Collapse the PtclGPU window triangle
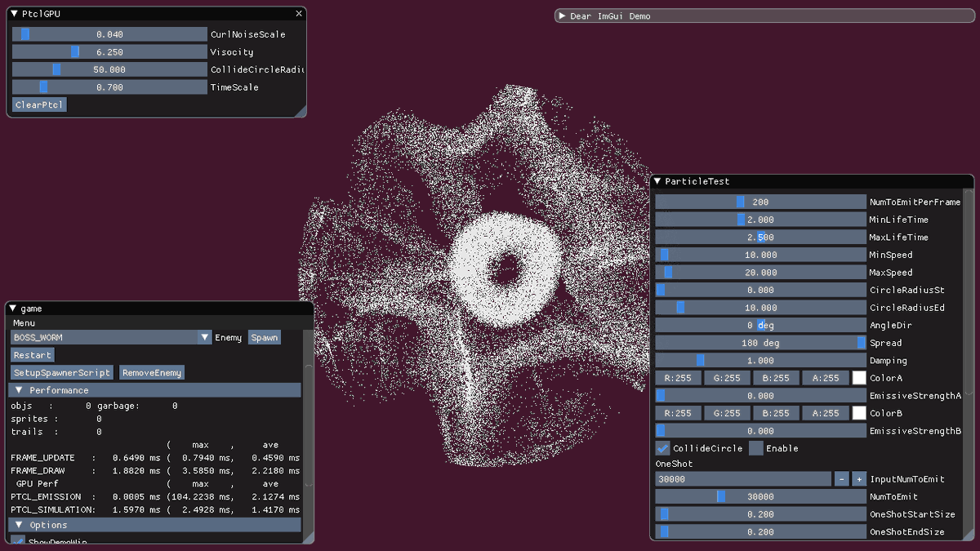Viewport: 980px width, 551px height. tap(15, 14)
